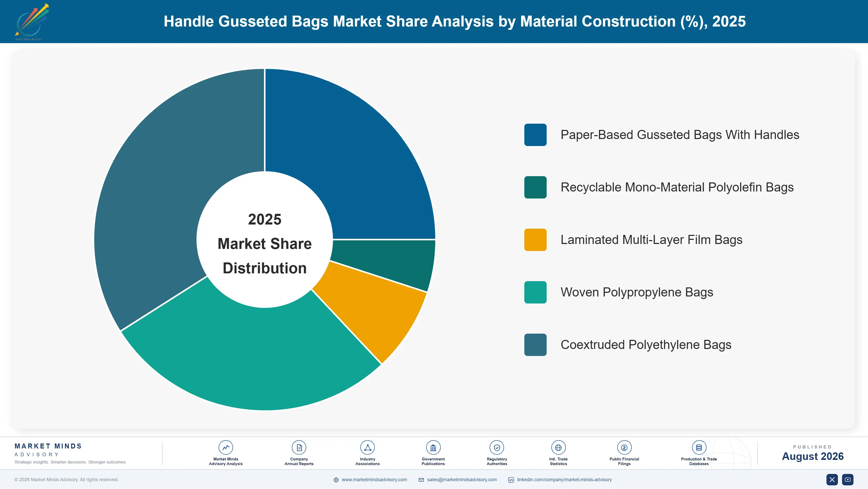This screenshot has width=868, height=489.
Task: Click the envelope icon beside sales email
Action: [x=421, y=480]
